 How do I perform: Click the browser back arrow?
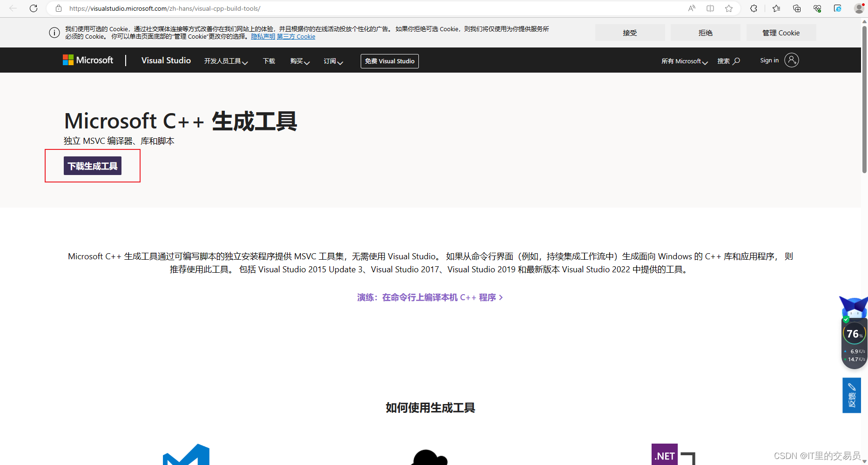coord(13,8)
